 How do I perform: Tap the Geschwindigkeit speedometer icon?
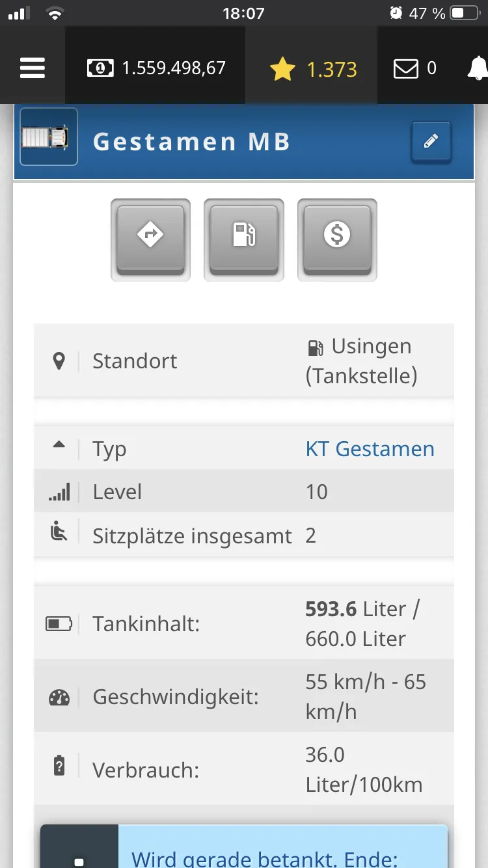coord(59,698)
